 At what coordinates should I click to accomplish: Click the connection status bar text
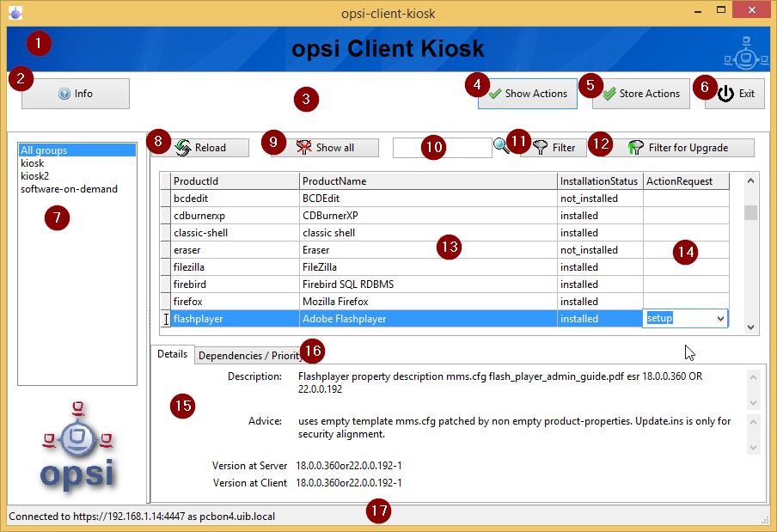142,517
